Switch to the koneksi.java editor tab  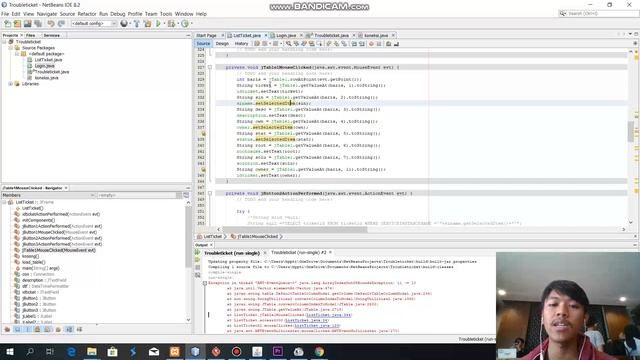pos(376,36)
